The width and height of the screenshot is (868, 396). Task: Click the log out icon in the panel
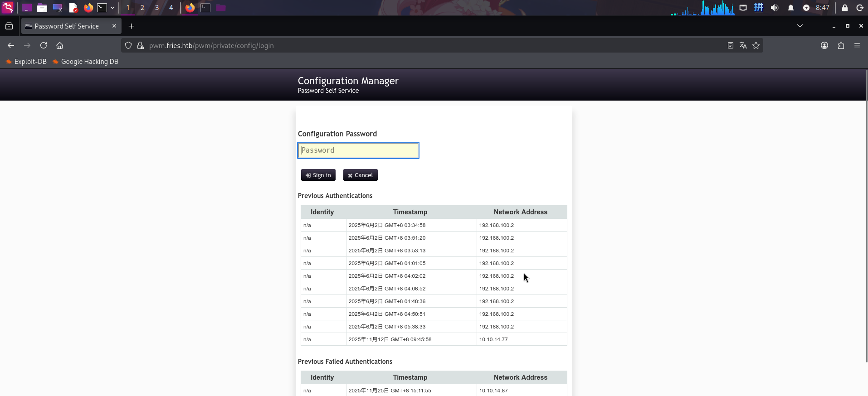coord(859,8)
